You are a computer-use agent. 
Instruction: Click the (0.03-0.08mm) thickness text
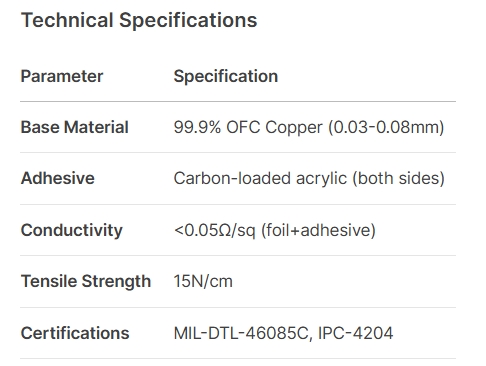pos(386,128)
